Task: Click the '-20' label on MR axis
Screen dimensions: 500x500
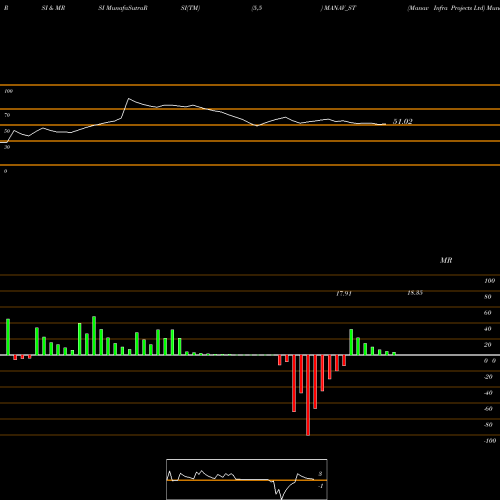Action: (x=488, y=377)
